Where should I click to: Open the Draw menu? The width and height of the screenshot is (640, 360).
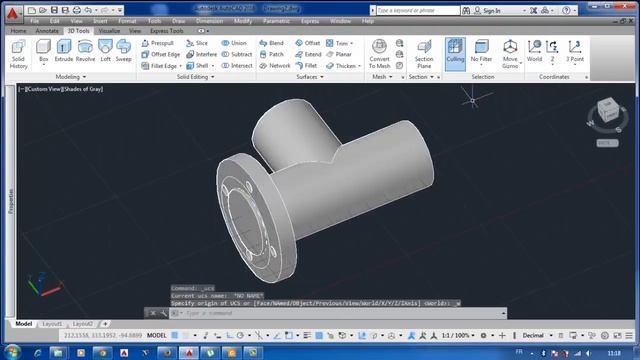click(178, 21)
